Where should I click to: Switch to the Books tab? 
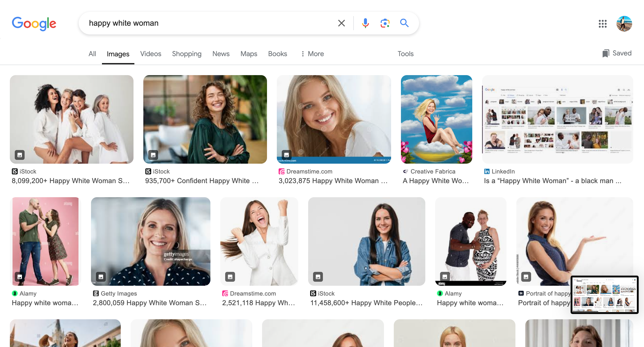point(278,54)
